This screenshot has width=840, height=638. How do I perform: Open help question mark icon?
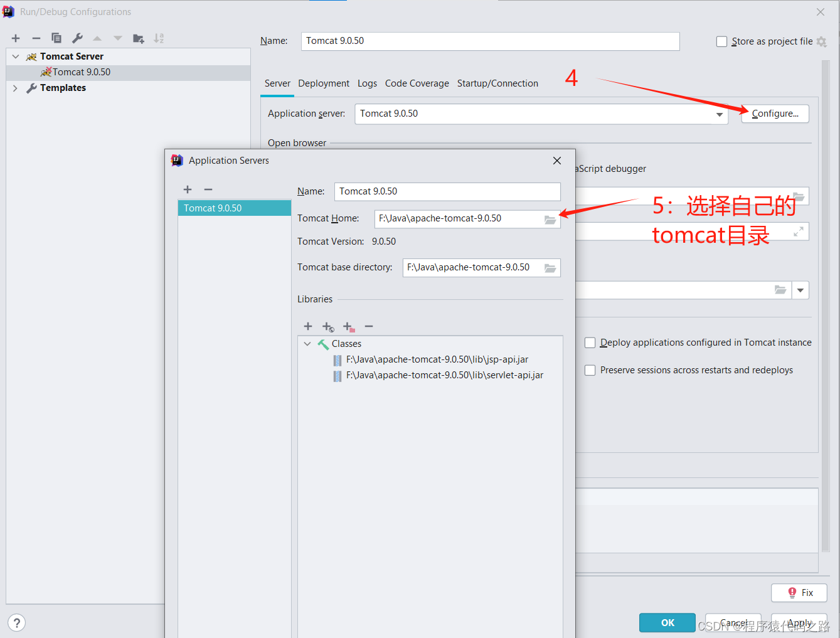coord(17,623)
